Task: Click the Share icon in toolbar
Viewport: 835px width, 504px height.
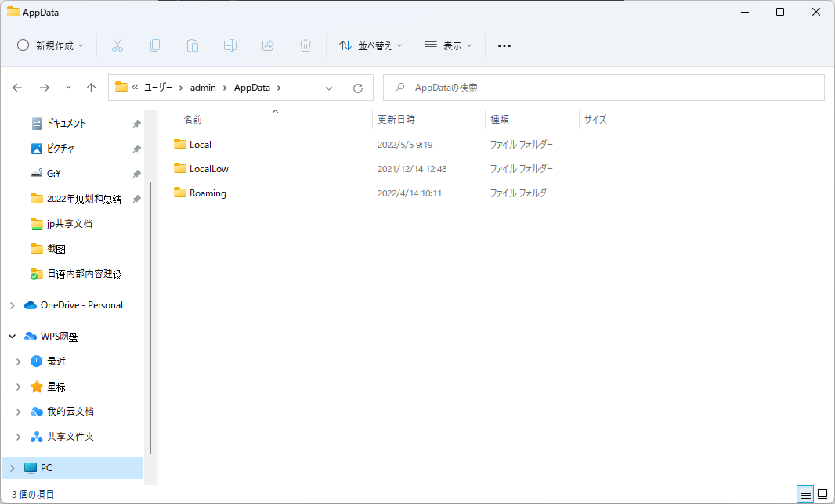Action: (x=268, y=45)
